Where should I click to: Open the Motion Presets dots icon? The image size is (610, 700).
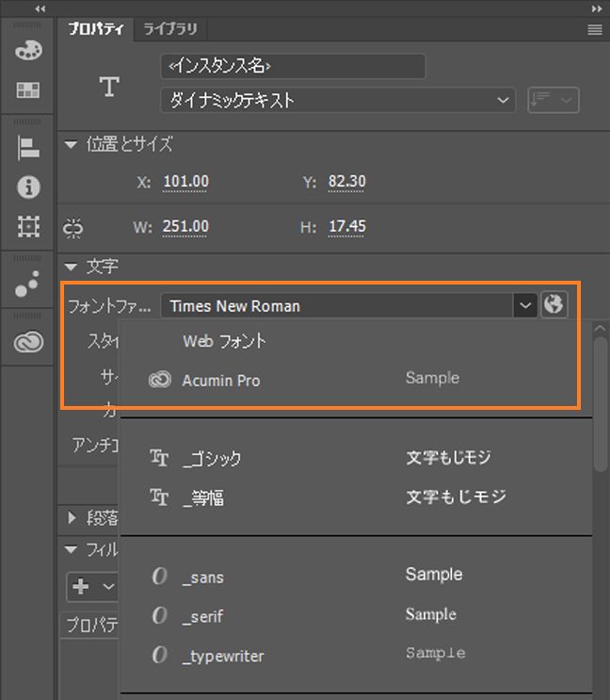[27, 284]
